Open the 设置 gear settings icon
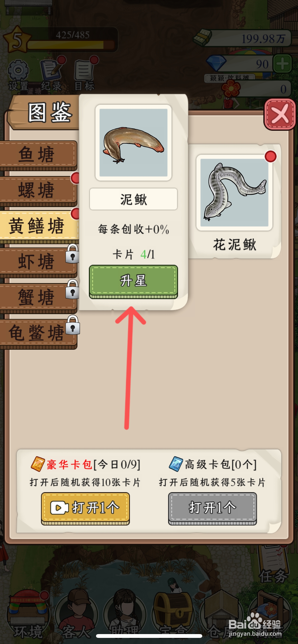This screenshot has height=644, width=298. (x=18, y=75)
